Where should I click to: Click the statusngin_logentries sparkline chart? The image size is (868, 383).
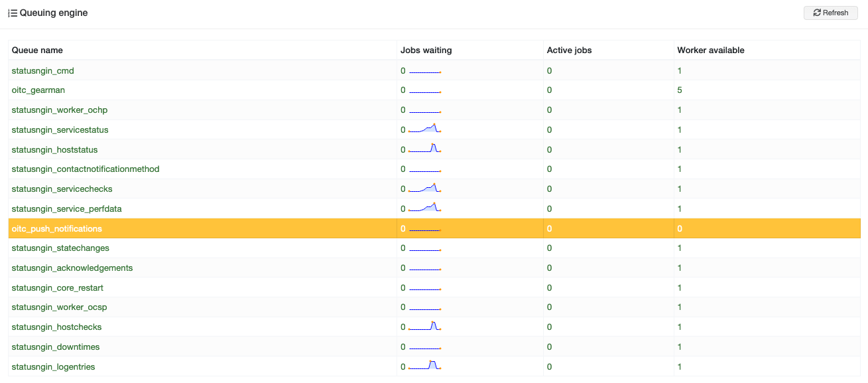click(424, 366)
